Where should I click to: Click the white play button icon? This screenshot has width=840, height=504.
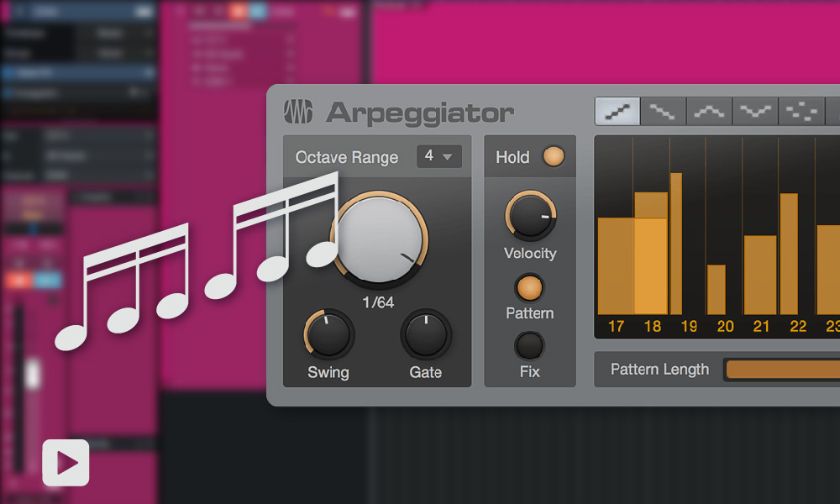66,462
